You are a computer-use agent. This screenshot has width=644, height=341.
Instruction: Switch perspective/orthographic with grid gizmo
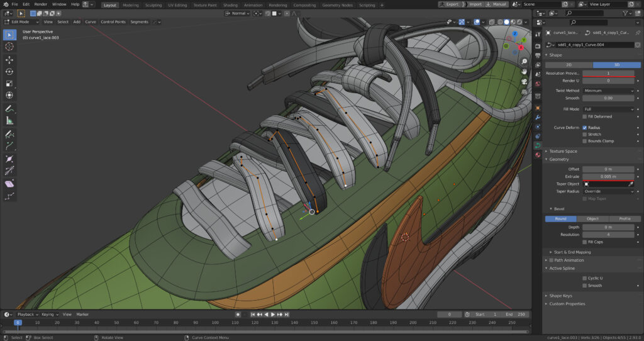525,92
